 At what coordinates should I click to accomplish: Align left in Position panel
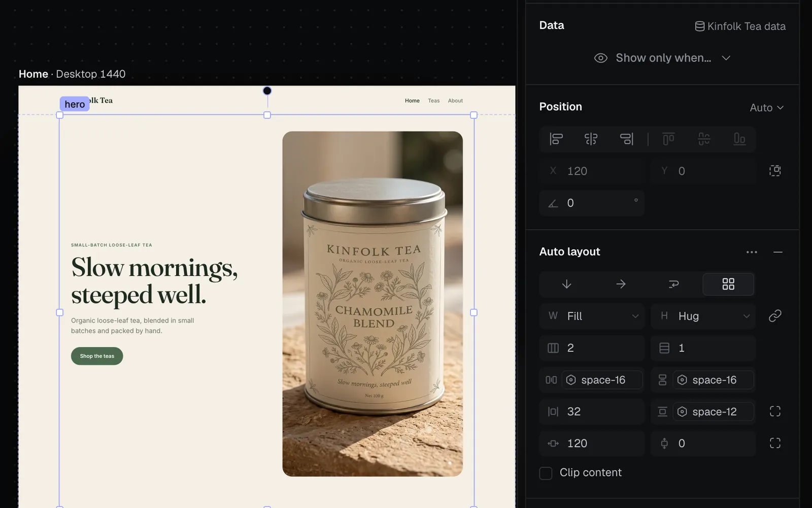click(x=556, y=139)
